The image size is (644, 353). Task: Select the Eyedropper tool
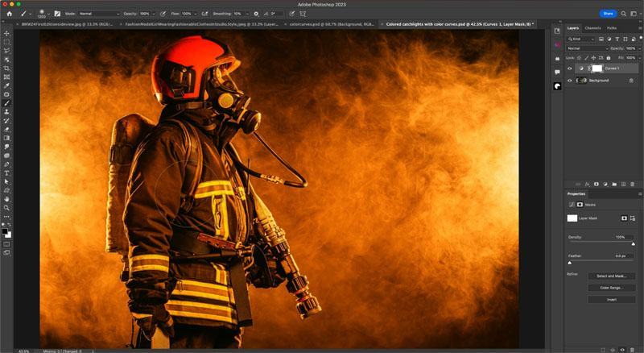pyautogui.click(x=6, y=85)
